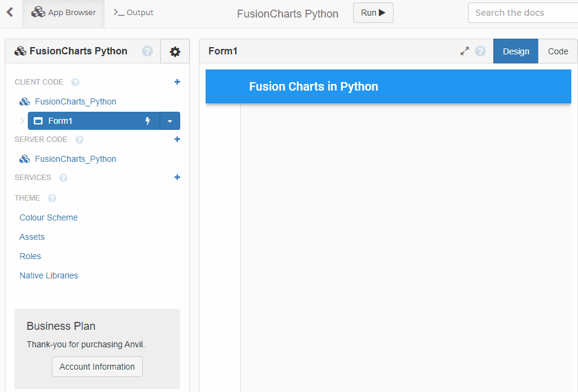Click the FusionCharts Python panel title

pyautogui.click(x=78, y=51)
